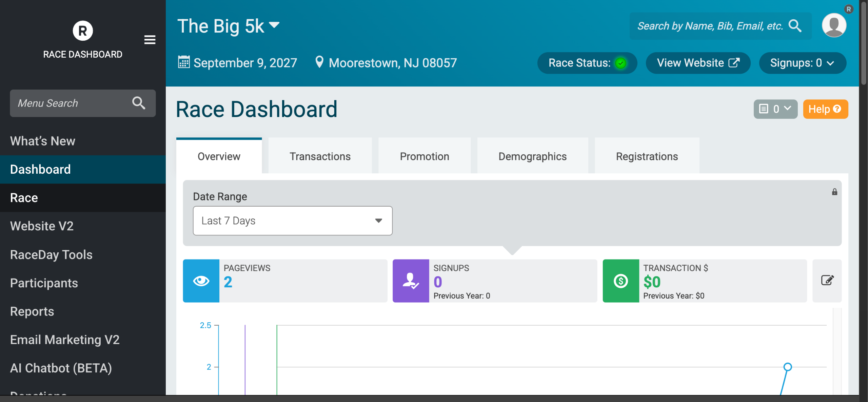
Task: Toggle the Race Status green indicator
Action: pos(620,63)
